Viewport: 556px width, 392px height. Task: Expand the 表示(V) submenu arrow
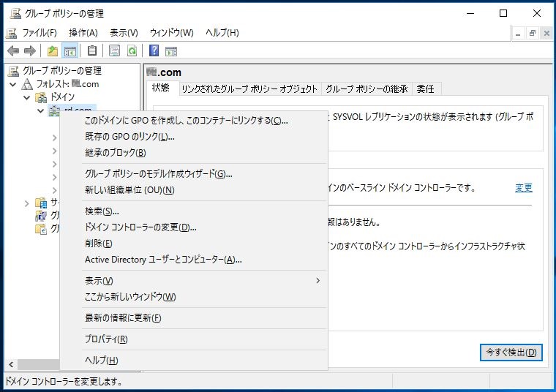[318, 281]
